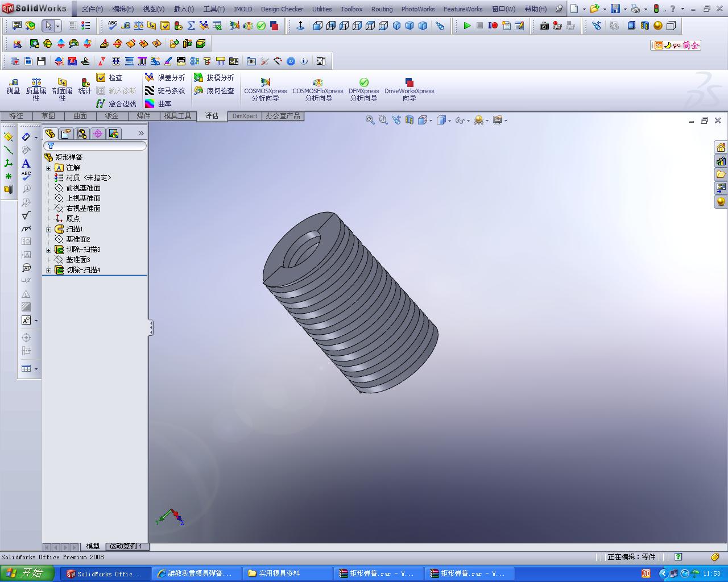Toggle Curvature (曲率) display
This screenshot has height=582, width=728.
click(158, 103)
